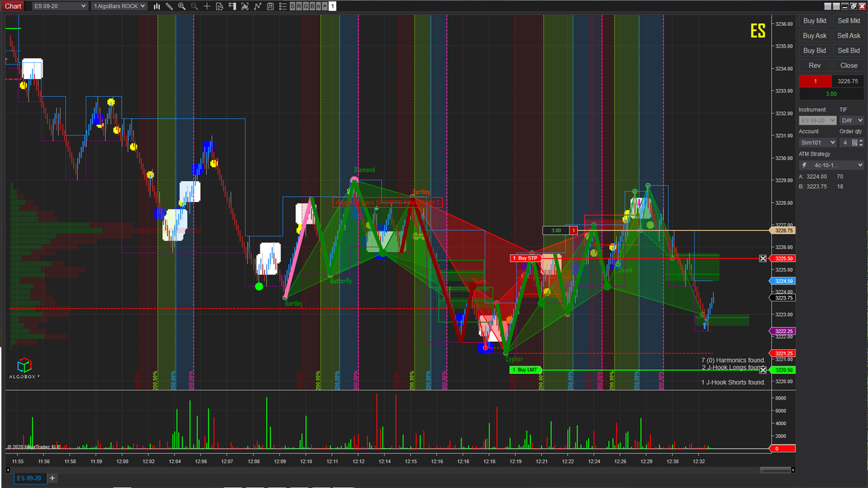Screen dimensions: 868x488
Task: Click the '1 J-Hook Shorts found.' text
Action: pyautogui.click(x=733, y=382)
